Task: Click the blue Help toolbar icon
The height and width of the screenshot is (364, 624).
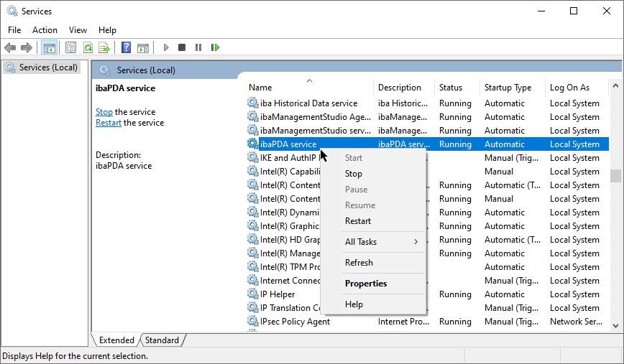Action: click(x=126, y=47)
